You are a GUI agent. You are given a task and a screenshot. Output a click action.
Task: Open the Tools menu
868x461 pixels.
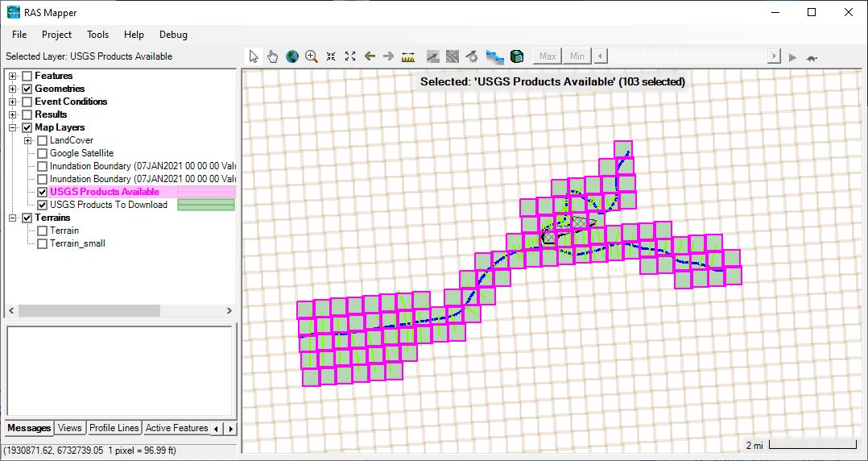coord(97,35)
